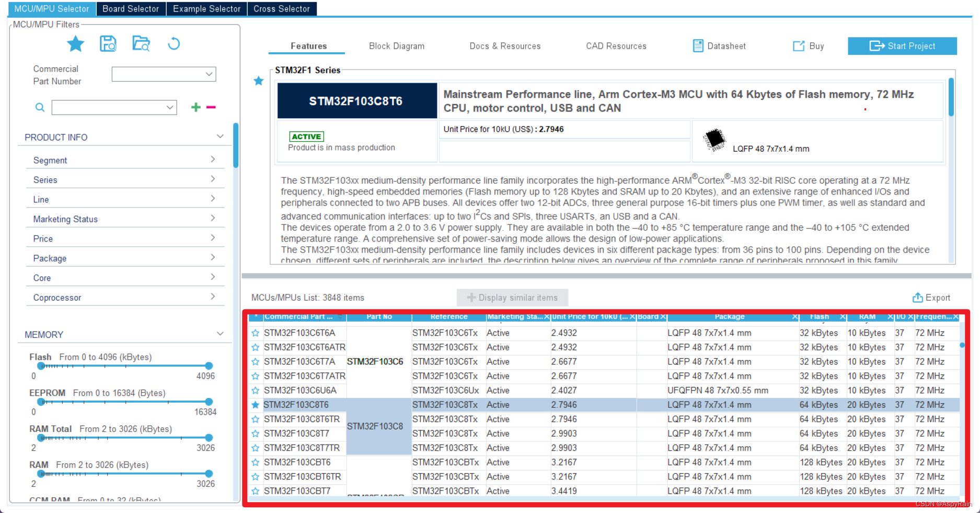Open the Block Diagram tab
This screenshot has height=513, width=980.
[397, 46]
